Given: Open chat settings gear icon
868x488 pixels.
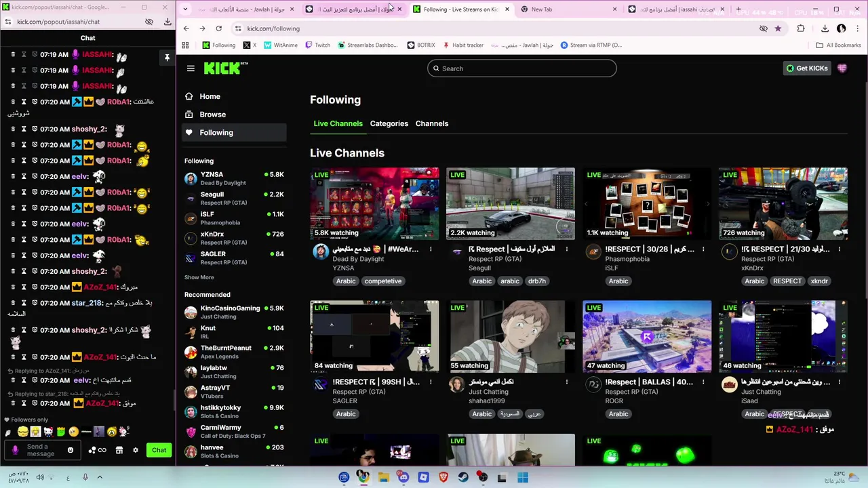Looking at the screenshot, I should click(x=135, y=450).
